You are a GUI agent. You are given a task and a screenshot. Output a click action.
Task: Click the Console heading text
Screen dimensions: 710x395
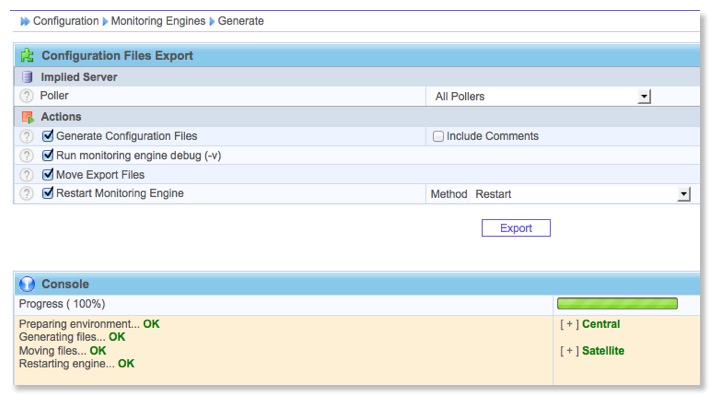pyautogui.click(x=65, y=284)
